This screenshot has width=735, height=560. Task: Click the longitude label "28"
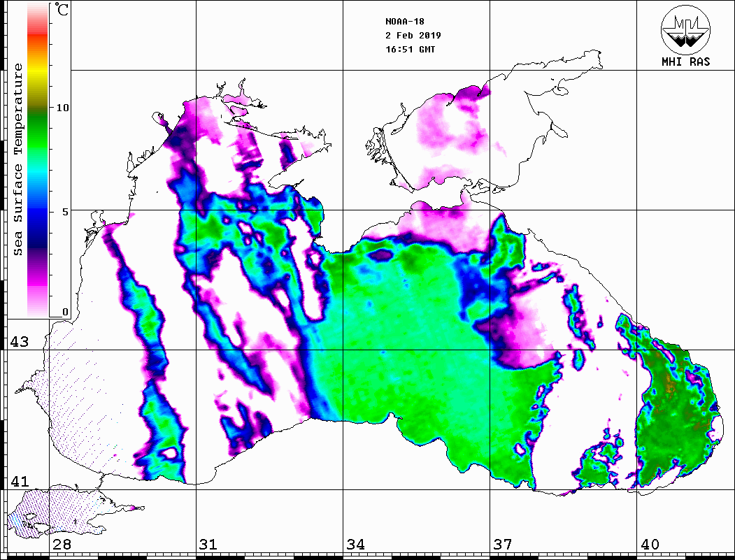[62, 545]
